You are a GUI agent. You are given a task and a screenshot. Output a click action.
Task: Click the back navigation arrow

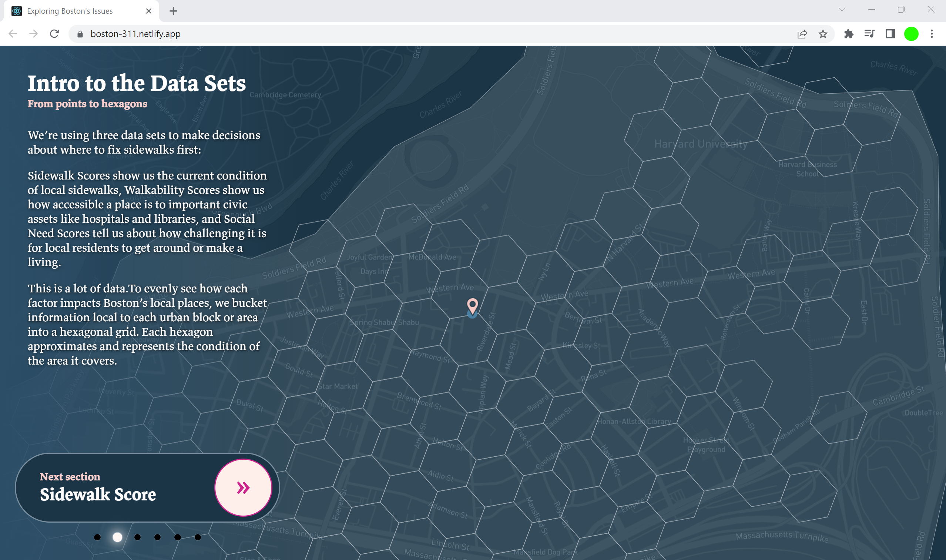click(x=13, y=34)
